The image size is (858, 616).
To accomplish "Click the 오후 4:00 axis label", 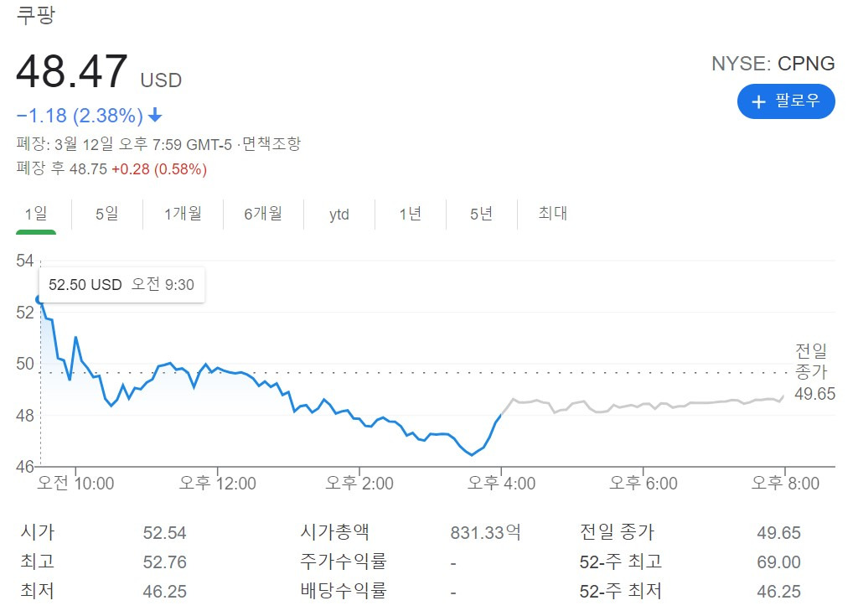I will (x=501, y=484).
